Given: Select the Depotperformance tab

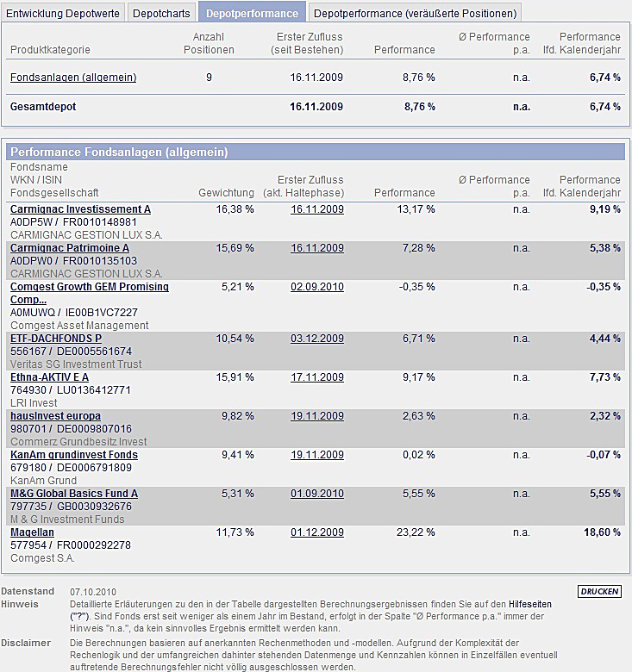Looking at the screenshot, I should 252,12.
